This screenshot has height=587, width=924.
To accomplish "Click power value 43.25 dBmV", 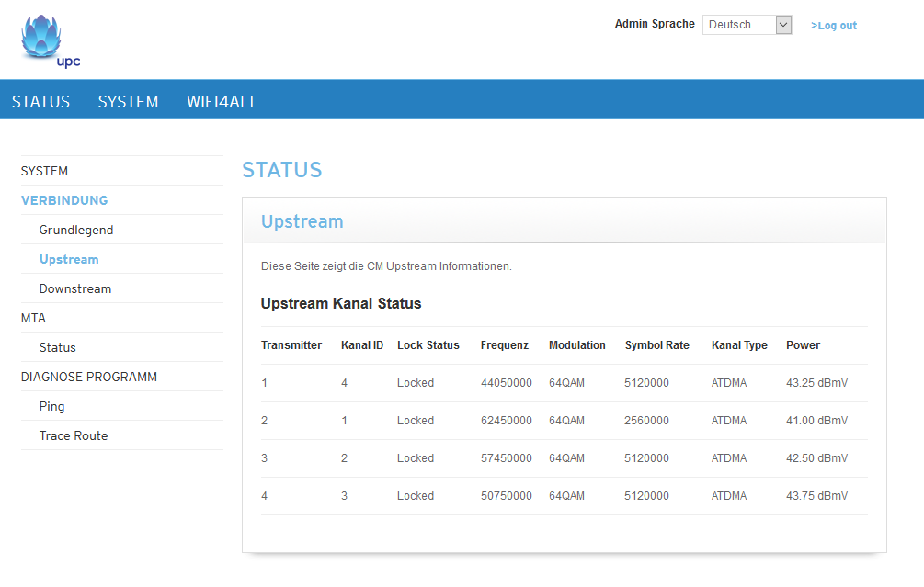I will point(816,383).
